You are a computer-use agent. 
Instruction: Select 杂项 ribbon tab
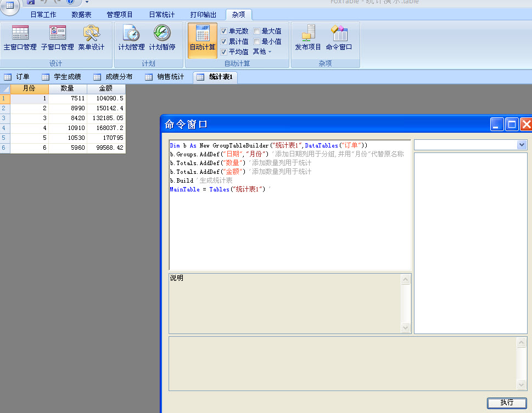pos(238,15)
